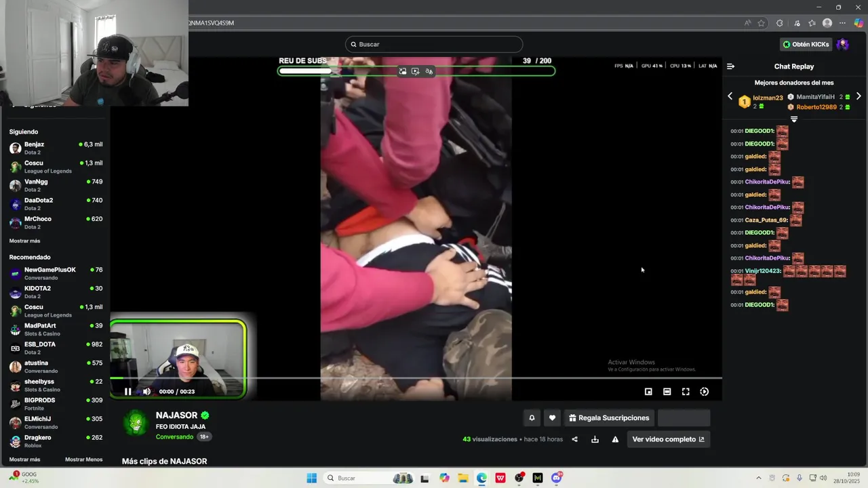Click browser read aloud icon
The width and height of the screenshot is (868, 488).
[748, 23]
